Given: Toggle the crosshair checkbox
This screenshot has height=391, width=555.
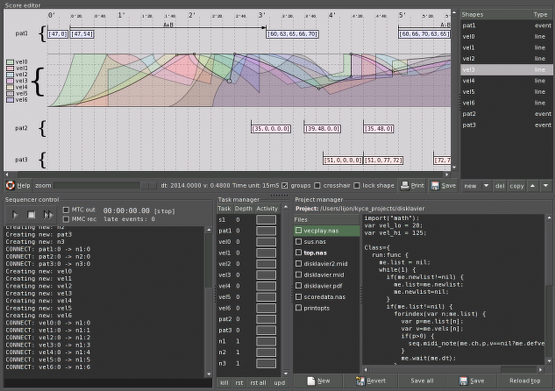Looking at the screenshot, I should coord(317,185).
